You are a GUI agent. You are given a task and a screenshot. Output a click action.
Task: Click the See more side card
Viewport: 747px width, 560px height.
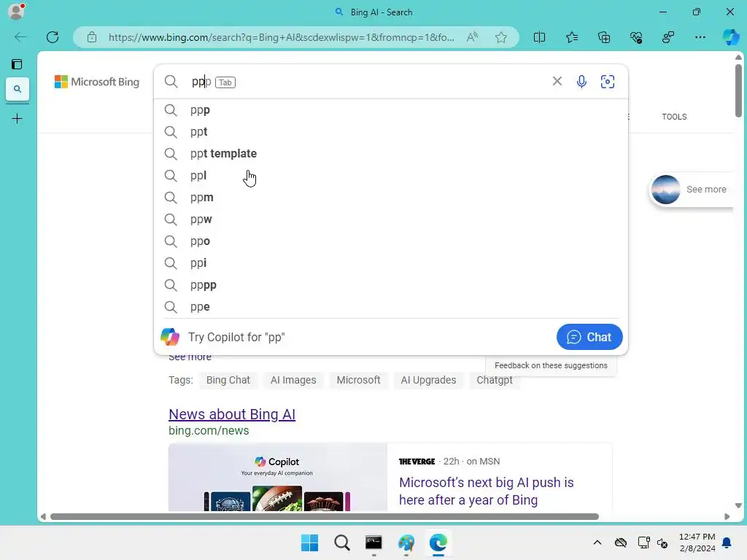point(692,190)
